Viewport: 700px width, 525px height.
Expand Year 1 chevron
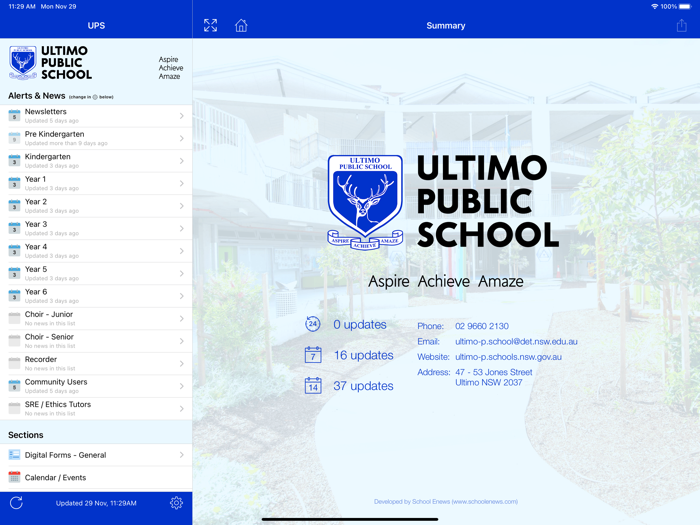[x=182, y=183]
